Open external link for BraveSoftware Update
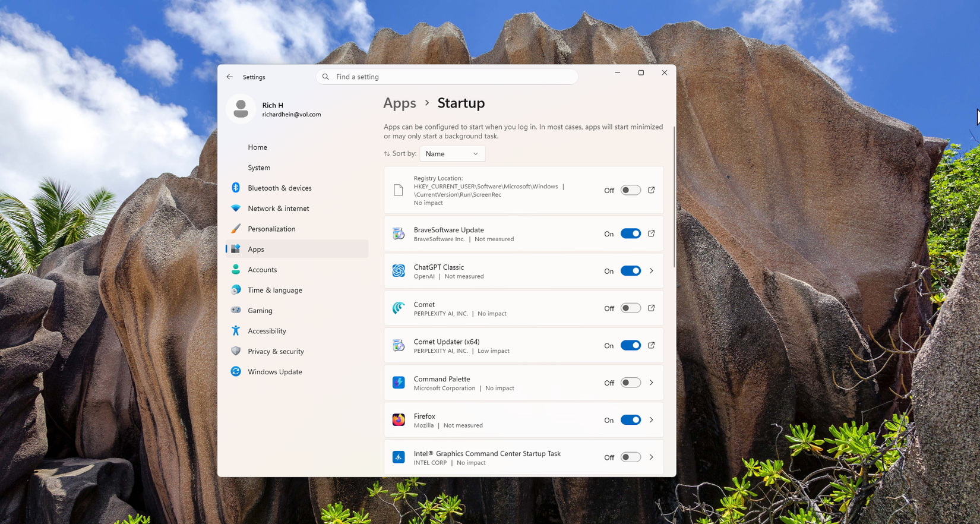The image size is (980, 524). (x=652, y=233)
